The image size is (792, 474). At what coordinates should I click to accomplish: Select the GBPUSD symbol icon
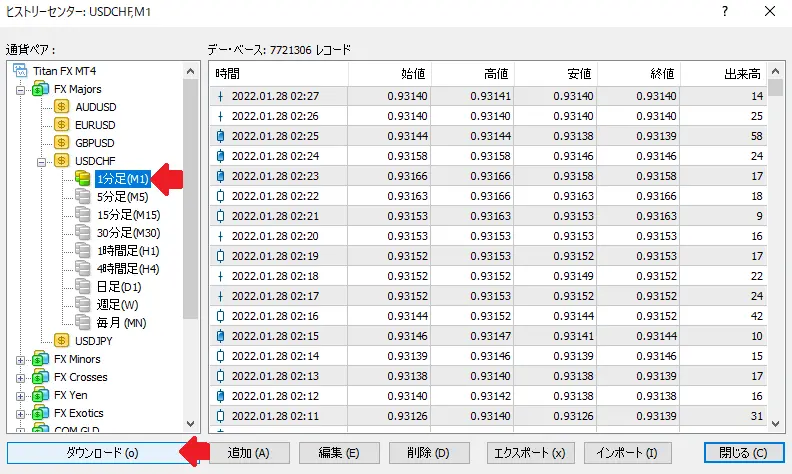pos(62,143)
